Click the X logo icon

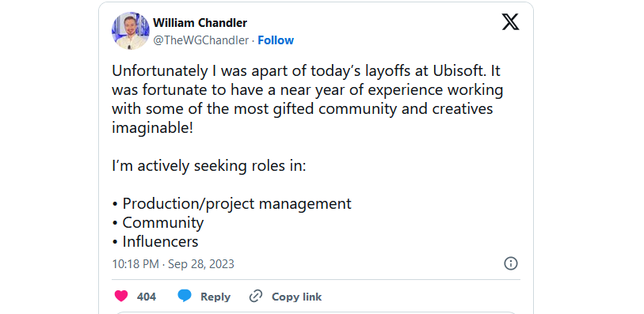coord(510,21)
